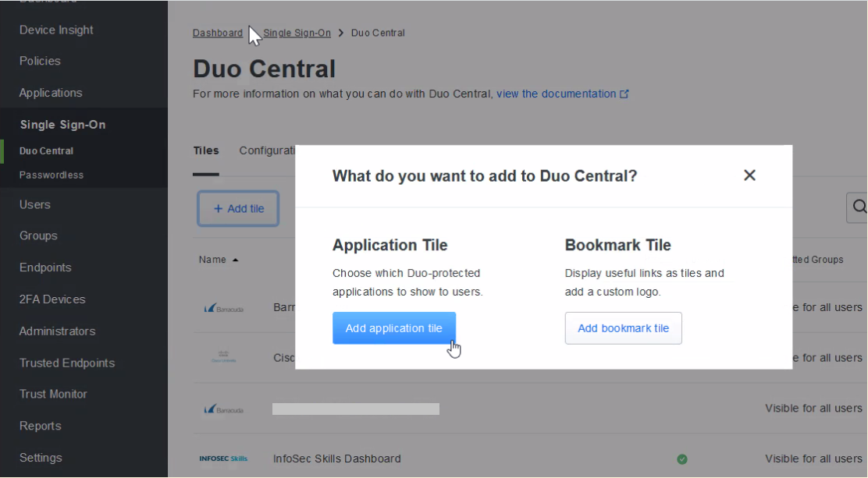Click the Application Tile heading
Viewport: 868px width, 478px height.
pos(390,245)
